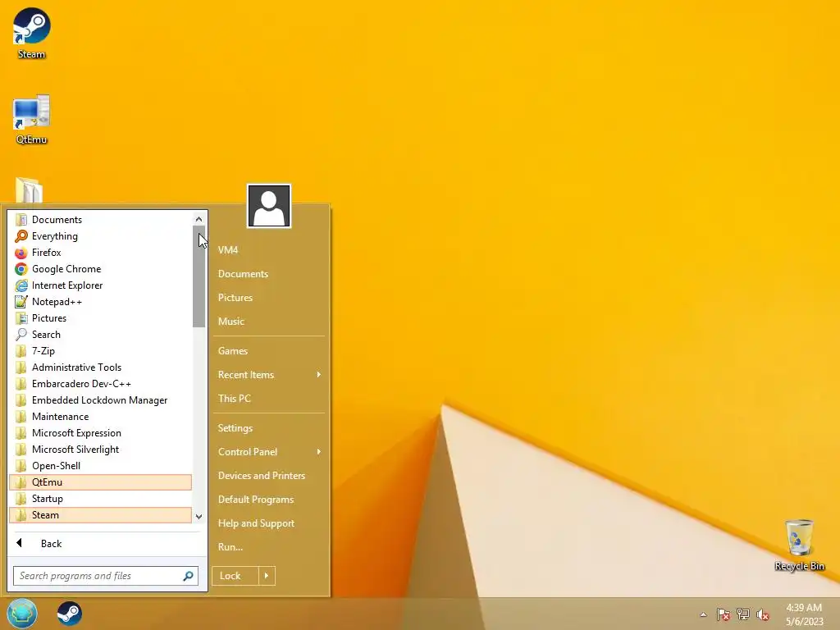Viewport: 840px width, 630px height.
Task: Open Devices and Printers
Action: click(x=269, y=476)
